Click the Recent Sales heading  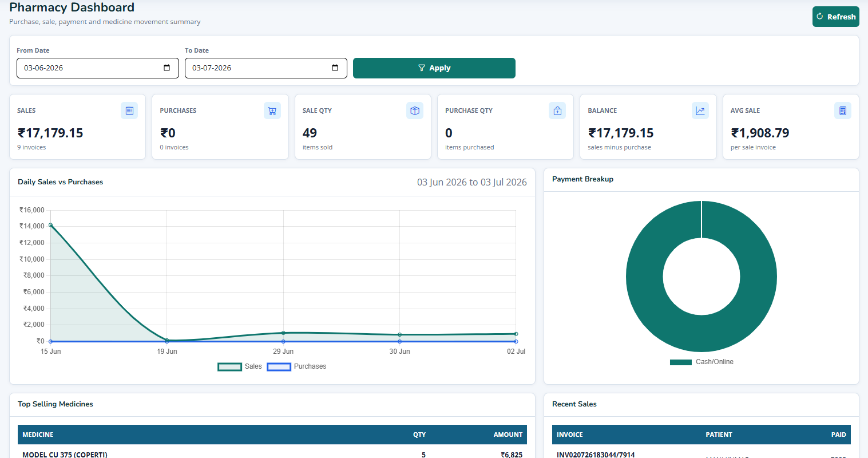574,404
